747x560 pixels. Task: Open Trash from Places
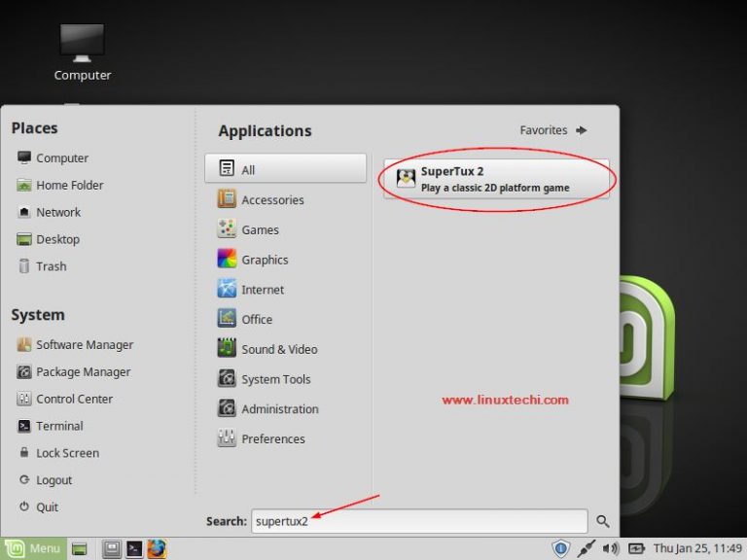pos(42,266)
